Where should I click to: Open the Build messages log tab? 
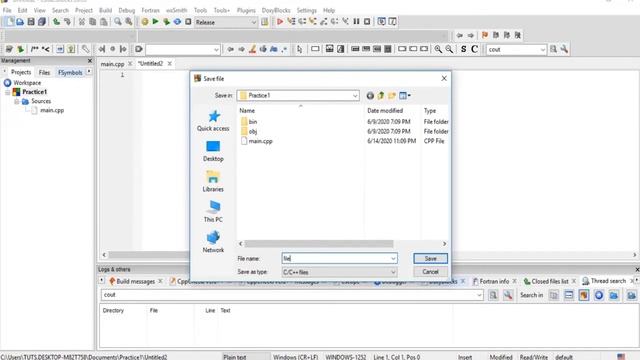[x=135, y=281]
